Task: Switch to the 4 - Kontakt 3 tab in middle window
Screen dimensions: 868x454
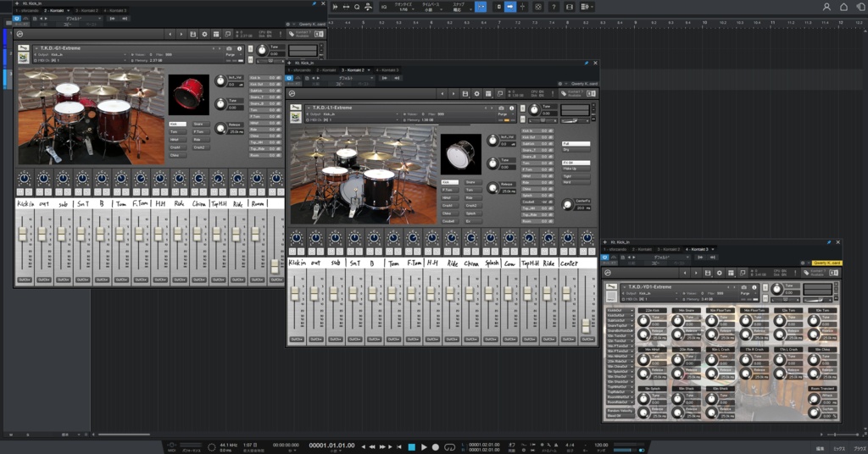Action: pyautogui.click(x=387, y=70)
